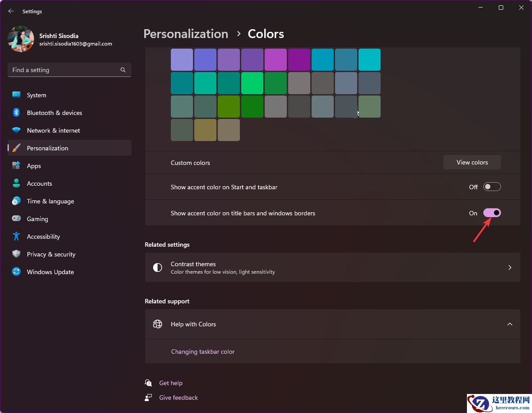Screen dimensions: 532x413
Task: Click the Get help link
Action: [x=171, y=383]
